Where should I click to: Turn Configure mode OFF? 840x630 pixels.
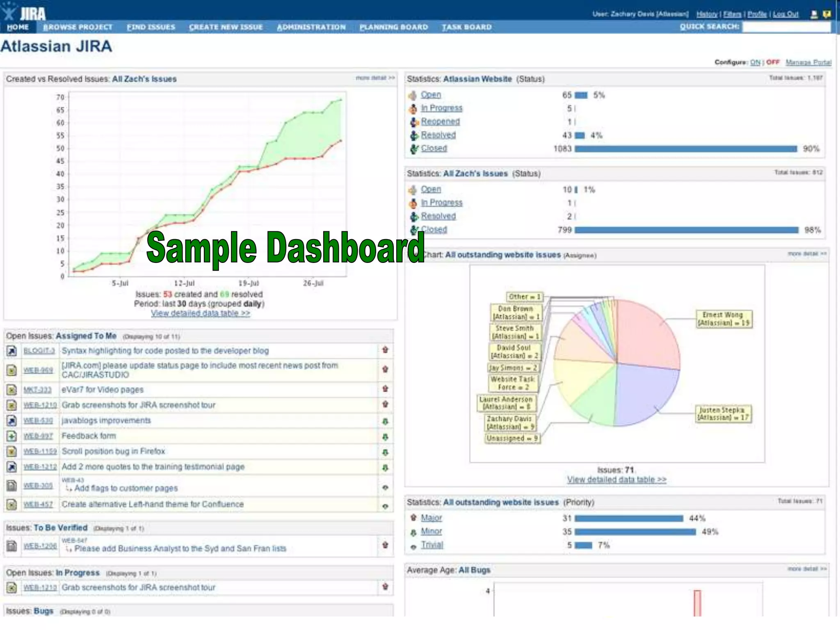pyautogui.click(x=773, y=62)
